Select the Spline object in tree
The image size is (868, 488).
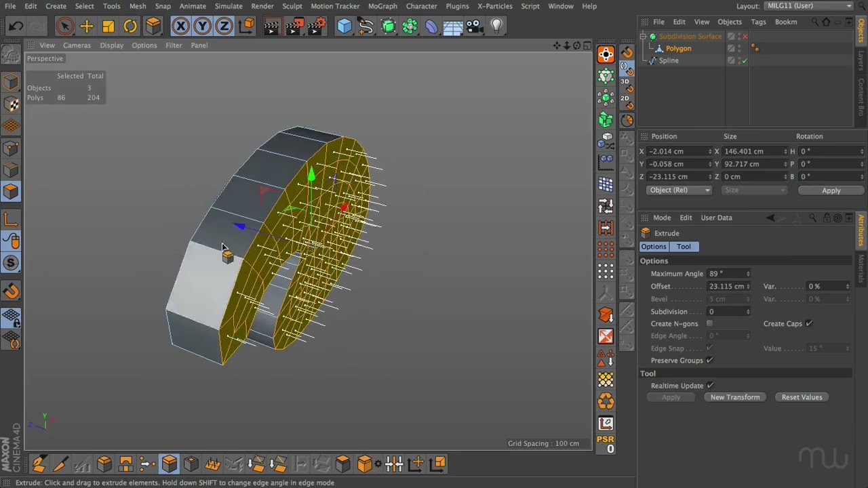point(669,61)
